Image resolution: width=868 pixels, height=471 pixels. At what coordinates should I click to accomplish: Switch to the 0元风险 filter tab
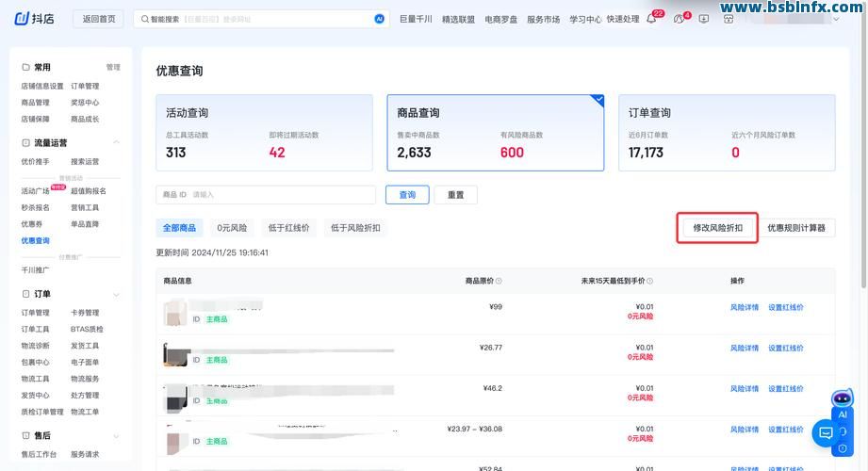[232, 228]
